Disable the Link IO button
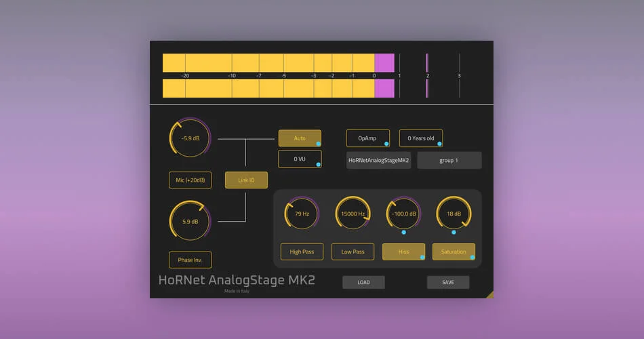Screen dimensions: 644x339 tap(247, 180)
